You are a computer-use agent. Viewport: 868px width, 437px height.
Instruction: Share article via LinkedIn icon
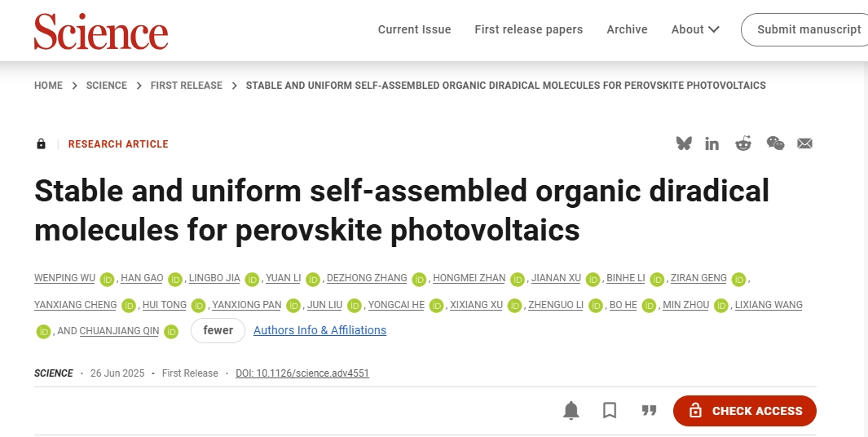point(712,144)
